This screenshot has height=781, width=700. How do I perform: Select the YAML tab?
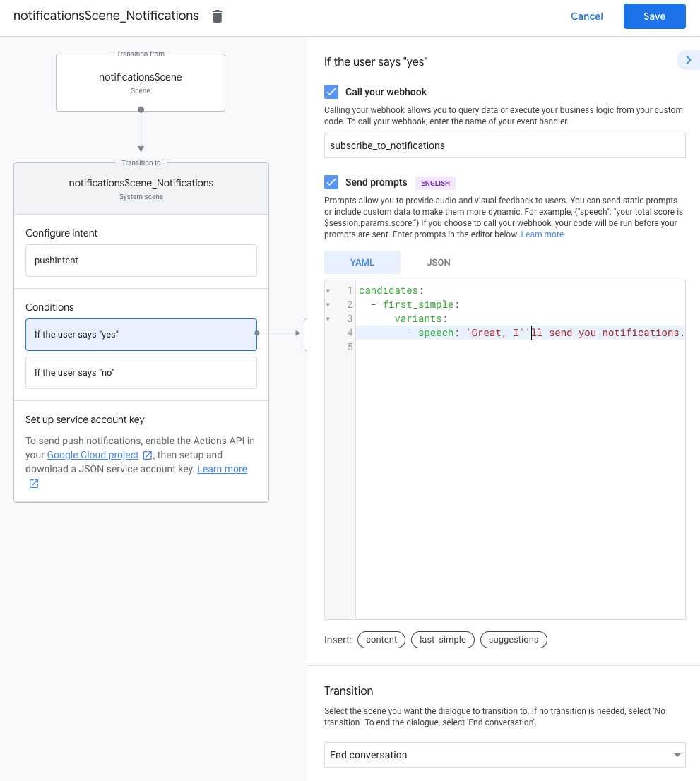362,263
